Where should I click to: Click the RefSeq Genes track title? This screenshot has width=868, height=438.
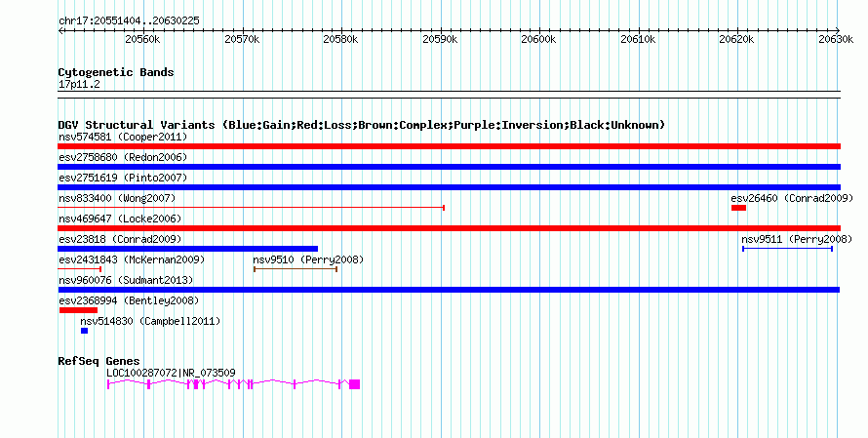pos(99,361)
